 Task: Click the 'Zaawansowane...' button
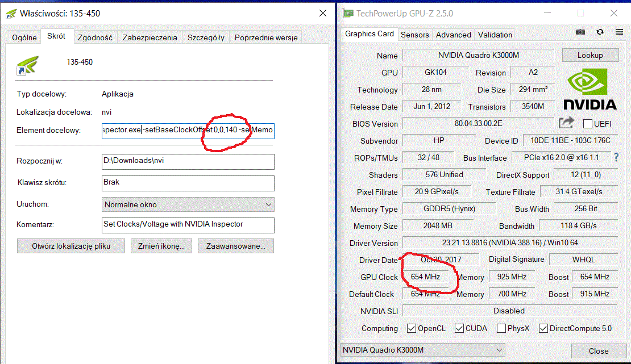tap(235, 246)
